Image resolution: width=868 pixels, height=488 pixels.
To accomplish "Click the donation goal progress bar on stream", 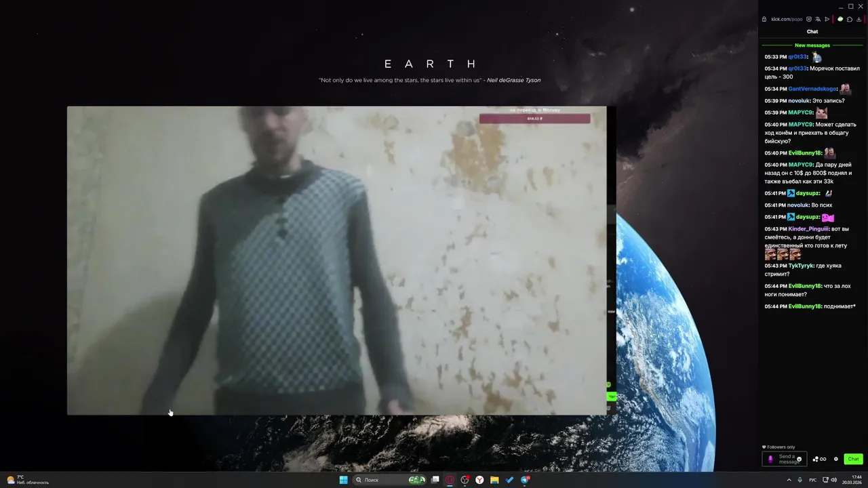I will tap(534, 119).
